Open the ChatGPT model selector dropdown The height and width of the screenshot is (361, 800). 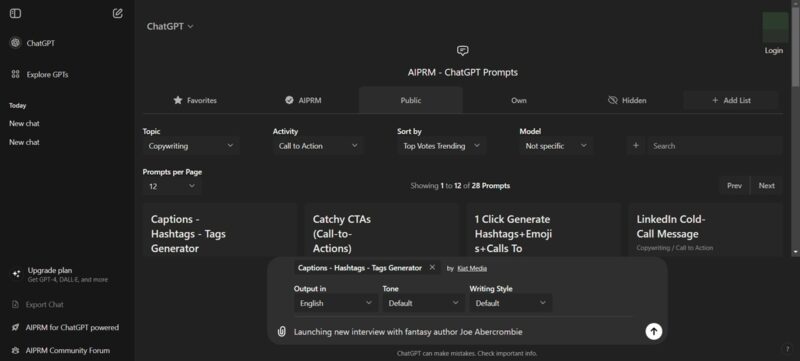[170, 27]
